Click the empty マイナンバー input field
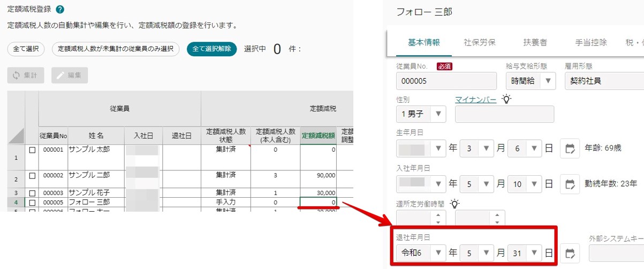 pyautogui.click(x=504, y=114)
